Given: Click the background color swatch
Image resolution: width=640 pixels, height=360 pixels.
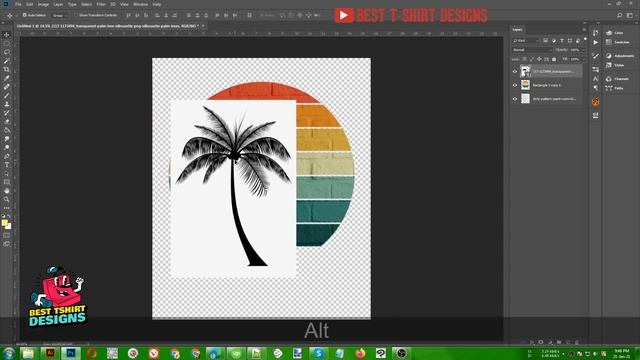Looking at the screenshot, I should 9,226.
